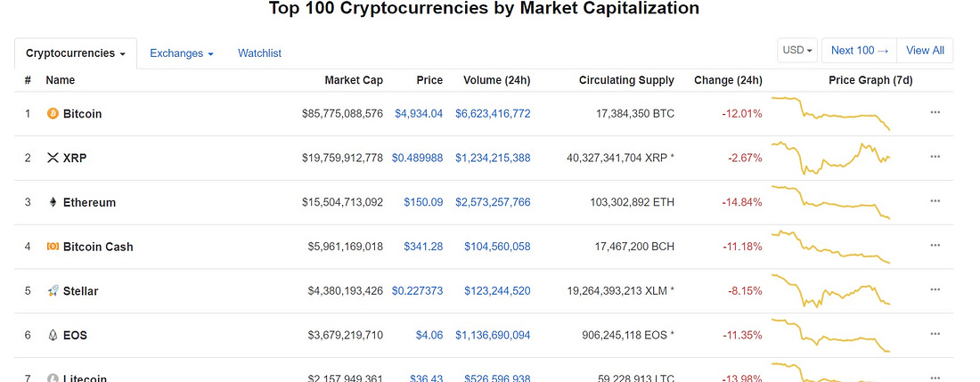
Task: Switch to the Watchlist tab
Action: (x=259, y=53)
